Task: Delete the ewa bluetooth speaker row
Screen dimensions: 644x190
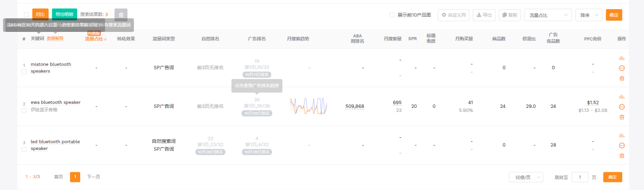Action: (x=622, y=117)
